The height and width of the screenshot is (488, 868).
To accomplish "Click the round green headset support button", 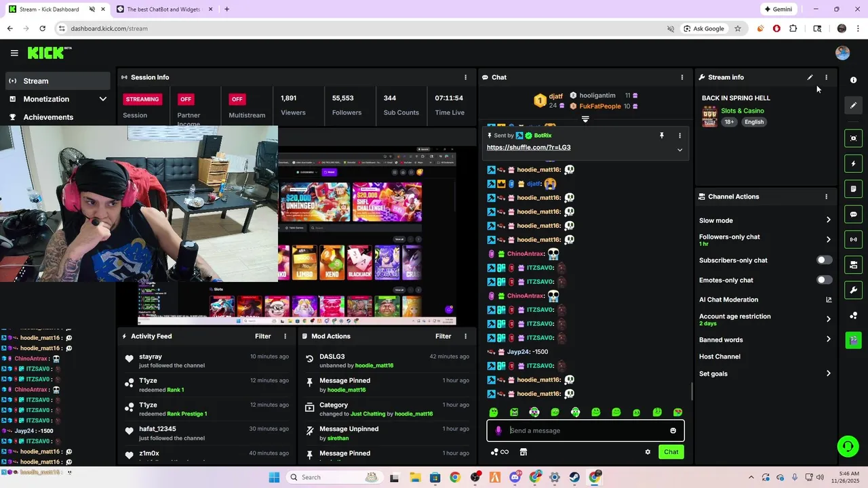I will point(848,446).
